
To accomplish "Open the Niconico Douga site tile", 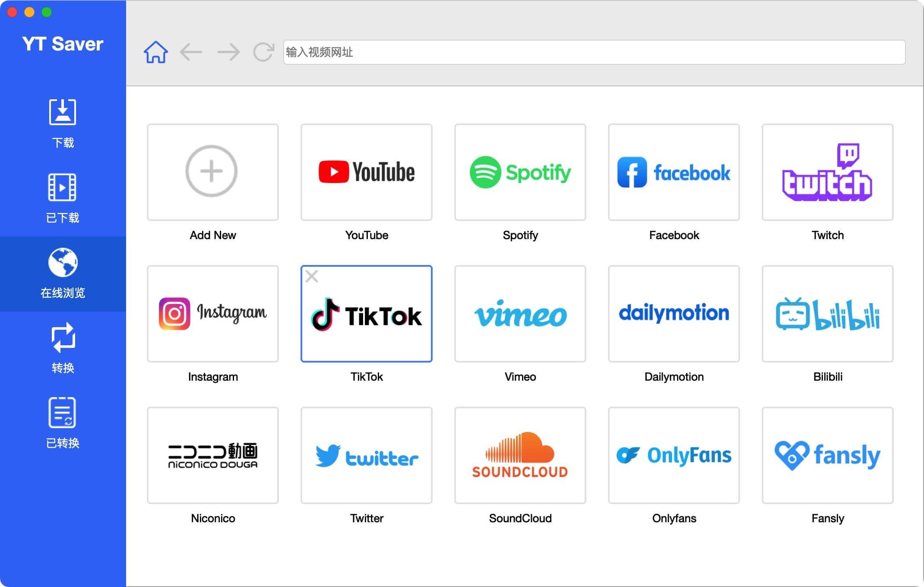I will pyautogui.click(x=213, y=455).
